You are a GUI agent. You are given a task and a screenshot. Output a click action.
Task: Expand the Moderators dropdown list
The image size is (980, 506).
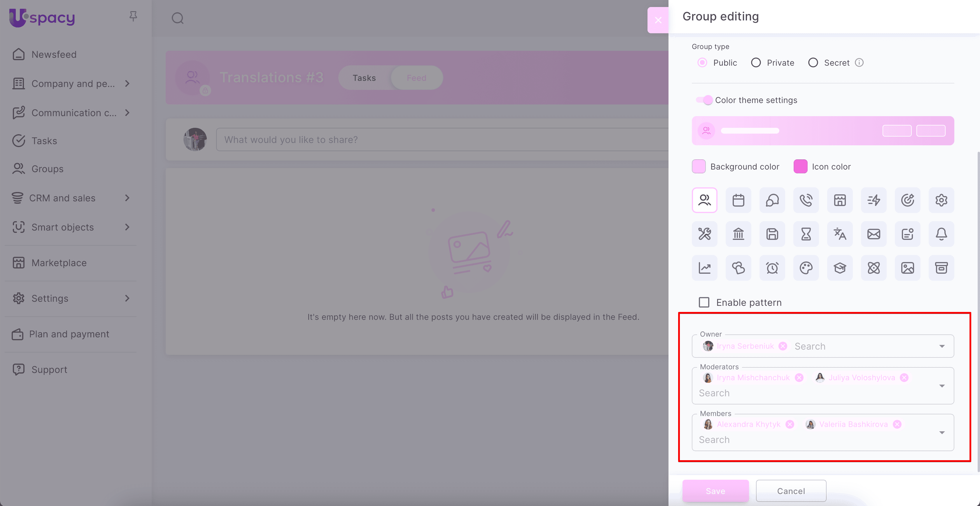tap(942, 386)
